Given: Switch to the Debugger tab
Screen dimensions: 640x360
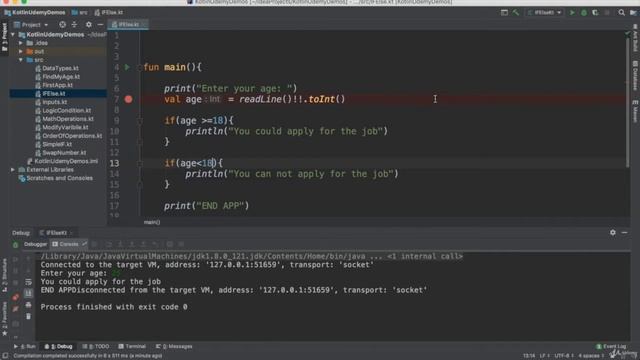Looking at the screenshot, I should pyautogui.click(x=35, y=244).
